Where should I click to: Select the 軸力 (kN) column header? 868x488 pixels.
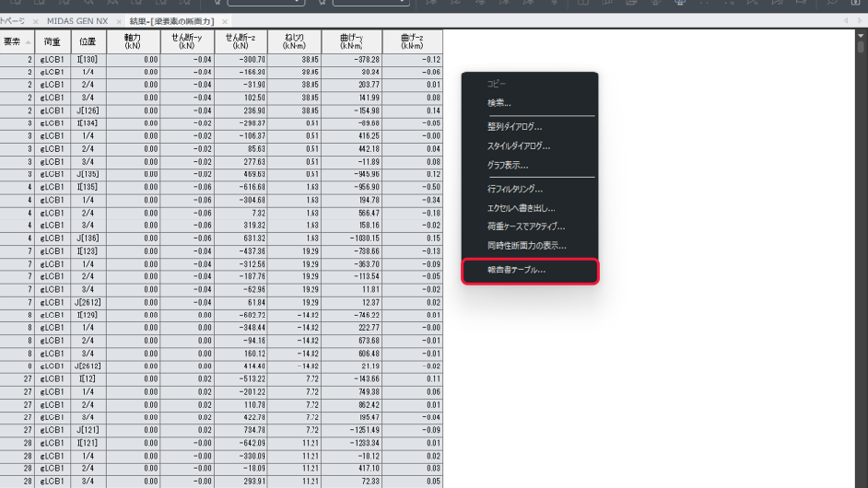[x=133, y=42]
